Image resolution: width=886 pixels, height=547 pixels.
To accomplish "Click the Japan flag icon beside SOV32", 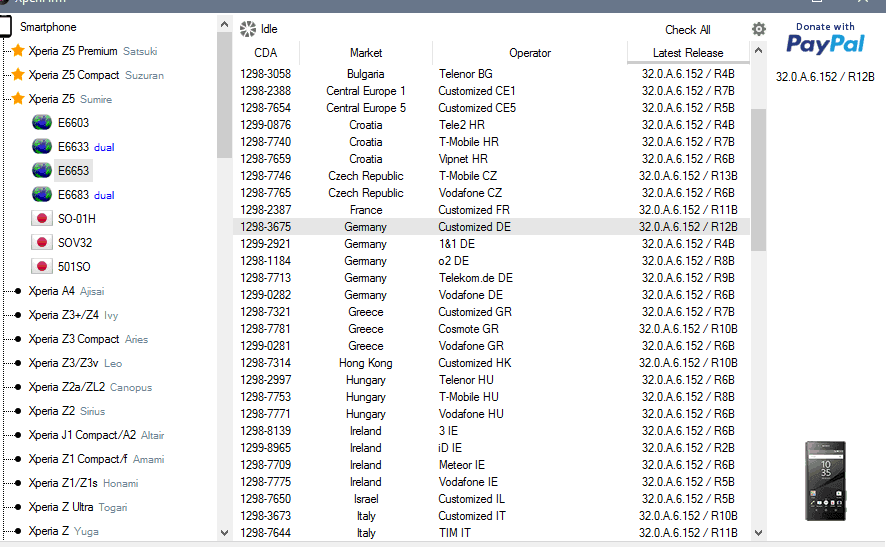I will (41, 242).
